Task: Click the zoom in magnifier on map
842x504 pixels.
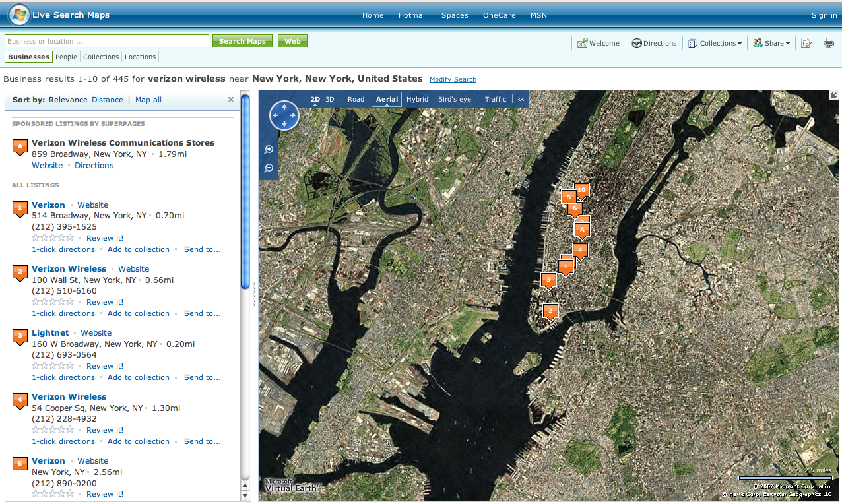Action: [269, 150]
